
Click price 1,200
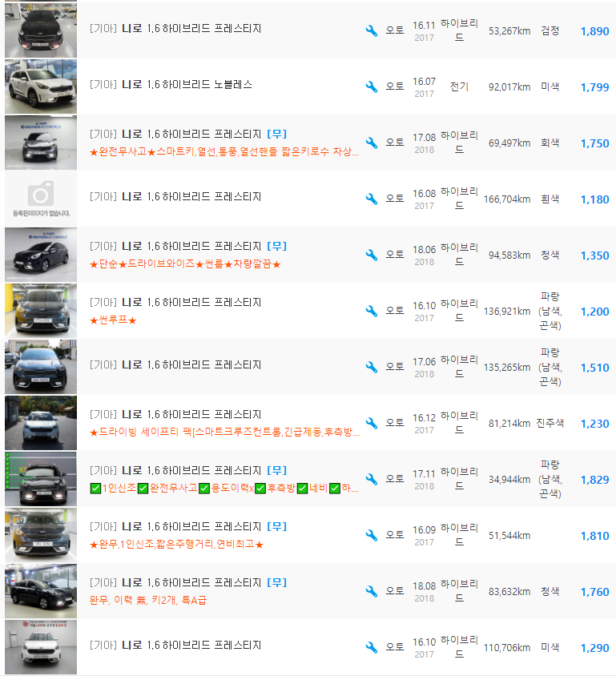tap(594, 312)
